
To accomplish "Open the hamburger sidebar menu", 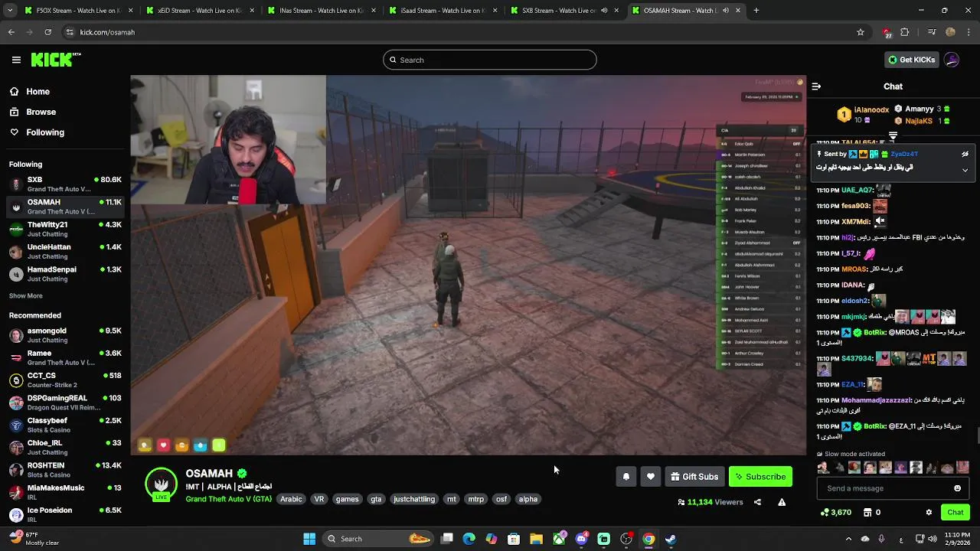I will pos(16,60).
